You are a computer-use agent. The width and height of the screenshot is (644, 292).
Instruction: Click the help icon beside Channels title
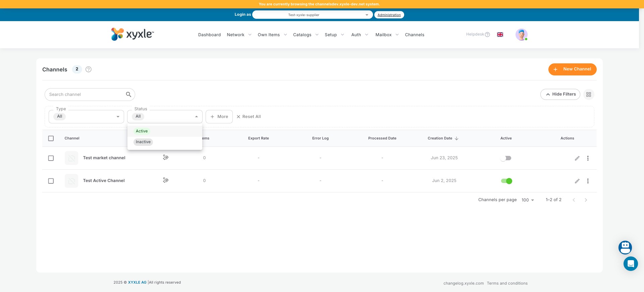coord(89,69)
